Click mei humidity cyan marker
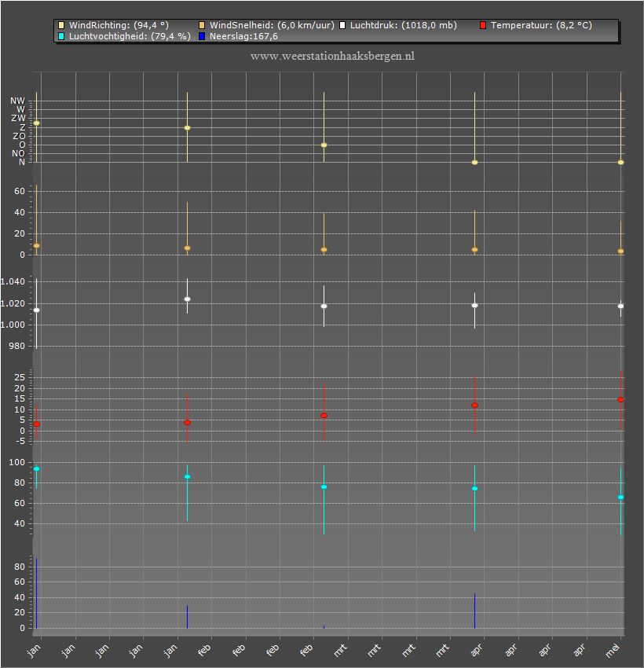The image size is (644, 668). [620, 497]
